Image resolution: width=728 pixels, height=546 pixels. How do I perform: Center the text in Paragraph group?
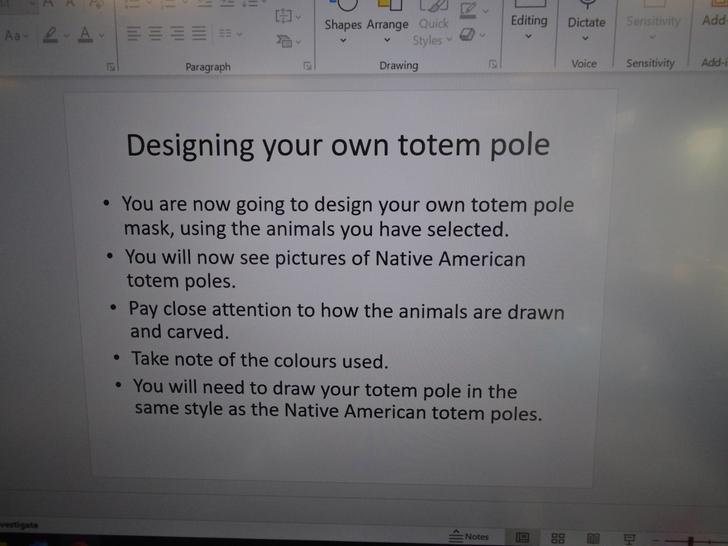click(155, 33)
